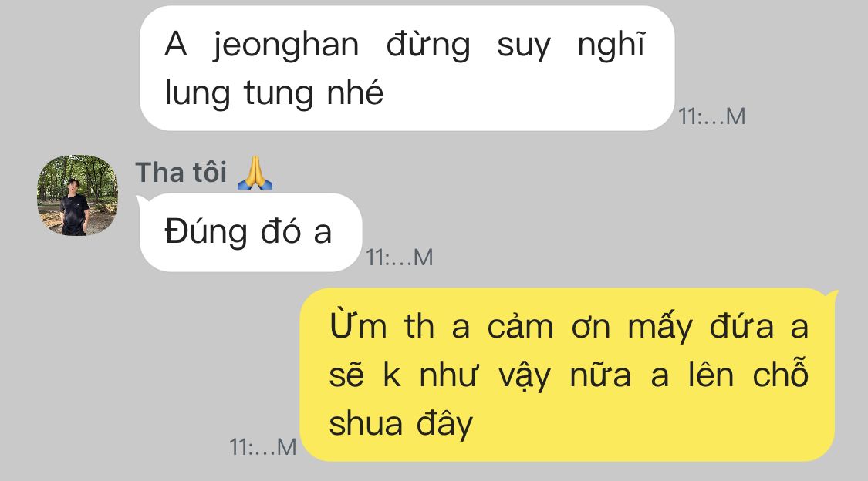Select the yellow sent message bubble

pos(568,375)
